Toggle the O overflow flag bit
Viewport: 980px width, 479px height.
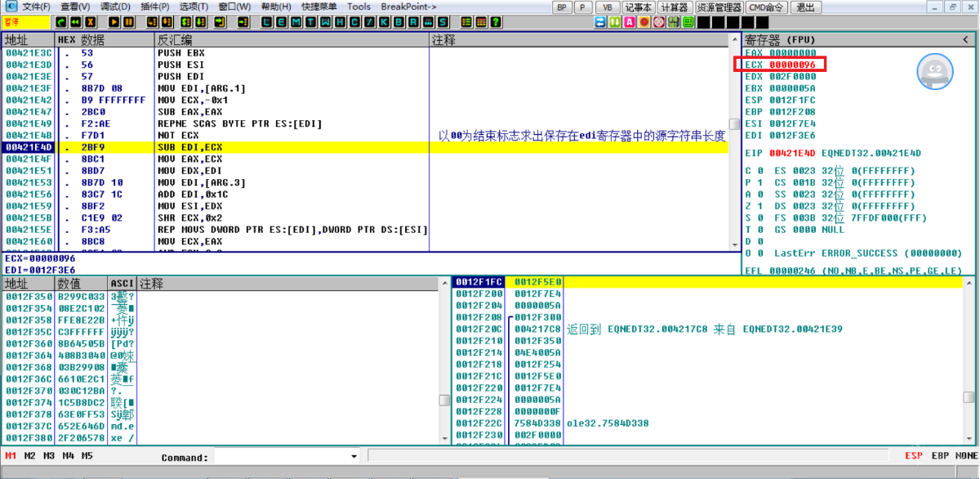(760, 253)
